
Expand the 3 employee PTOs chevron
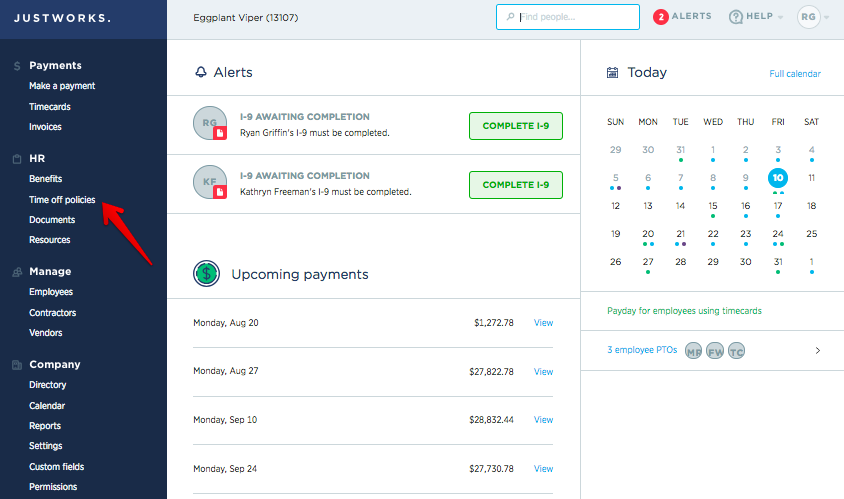[818, 350]
